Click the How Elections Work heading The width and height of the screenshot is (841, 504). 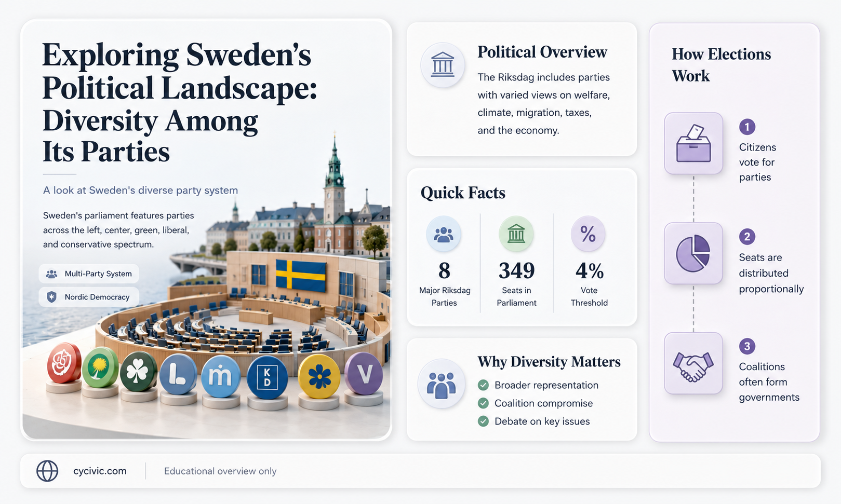pos(721,65)
